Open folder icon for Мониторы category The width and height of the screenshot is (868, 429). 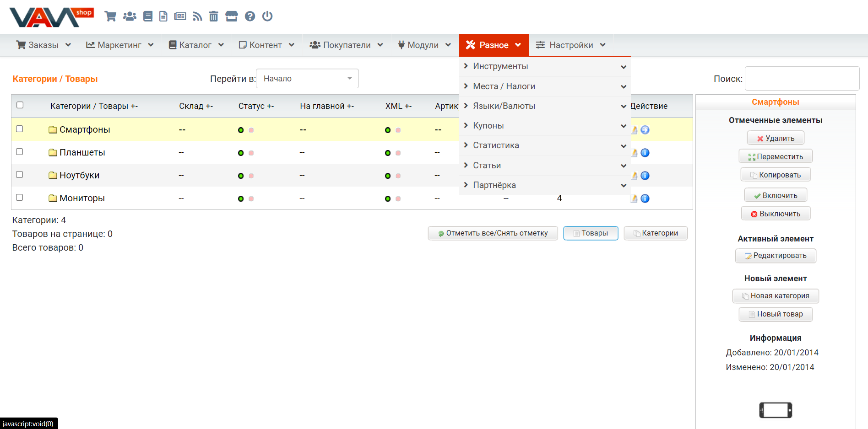point(53,198)
